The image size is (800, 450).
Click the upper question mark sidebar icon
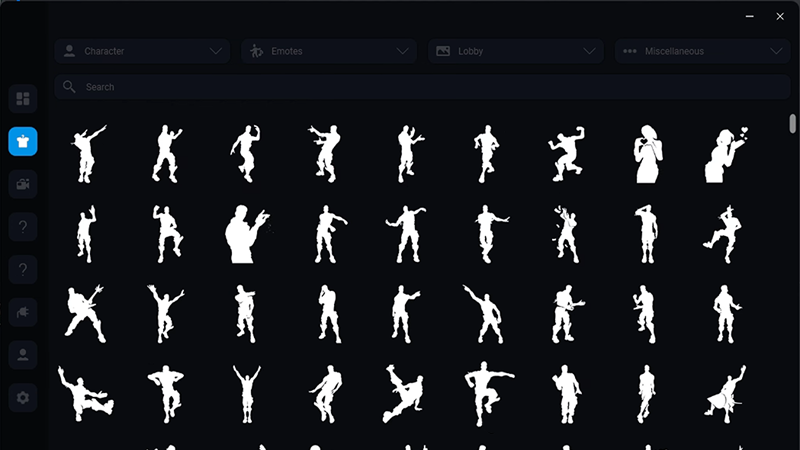click(23, 227)
